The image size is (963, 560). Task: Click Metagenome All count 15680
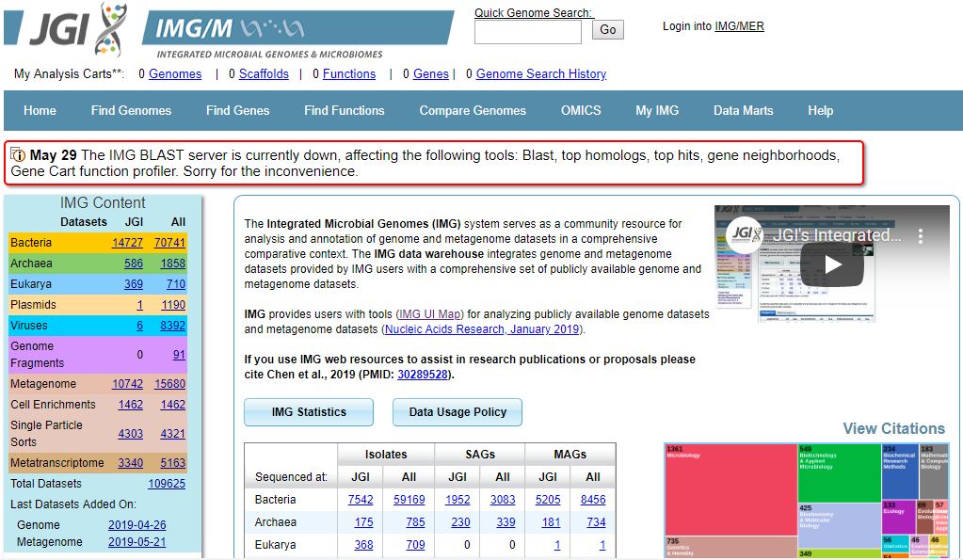(169, 384)
